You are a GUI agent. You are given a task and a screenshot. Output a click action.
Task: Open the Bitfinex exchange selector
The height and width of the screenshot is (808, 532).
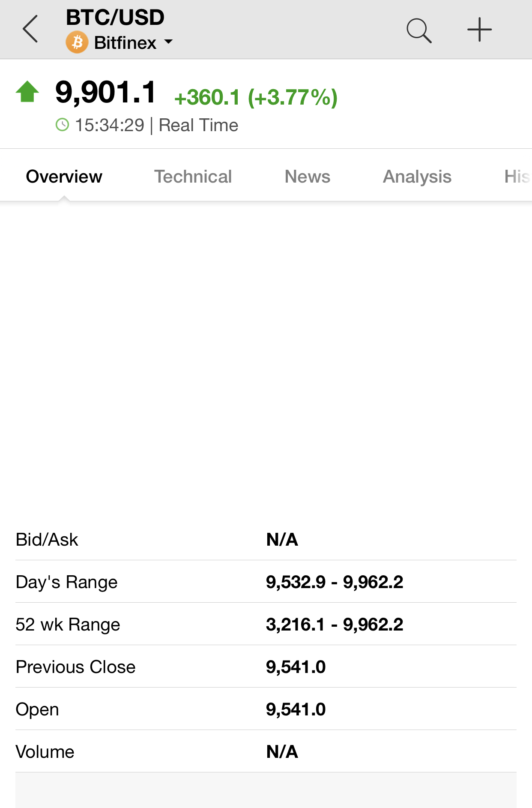click(x=120, y=42)
